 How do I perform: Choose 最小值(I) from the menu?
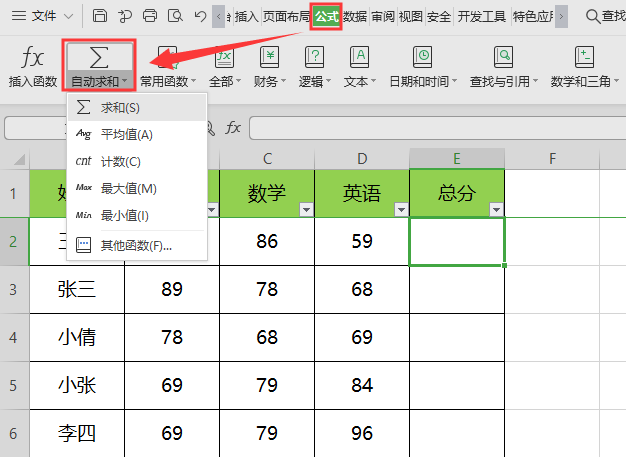pos(137,216)
